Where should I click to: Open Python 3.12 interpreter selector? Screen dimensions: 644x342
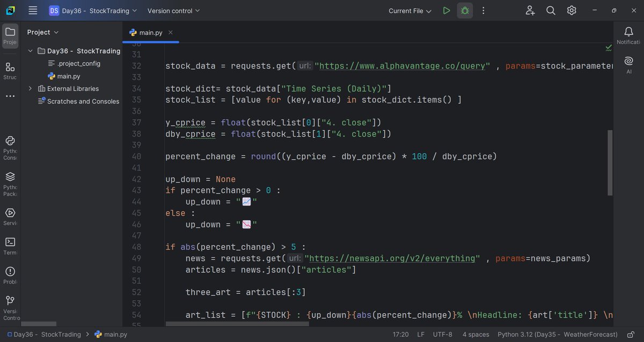(558, 334)
